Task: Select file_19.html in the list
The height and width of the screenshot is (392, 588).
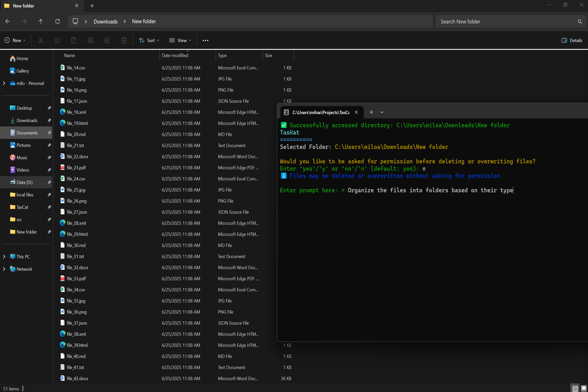Action: click(x=77, y=123)
